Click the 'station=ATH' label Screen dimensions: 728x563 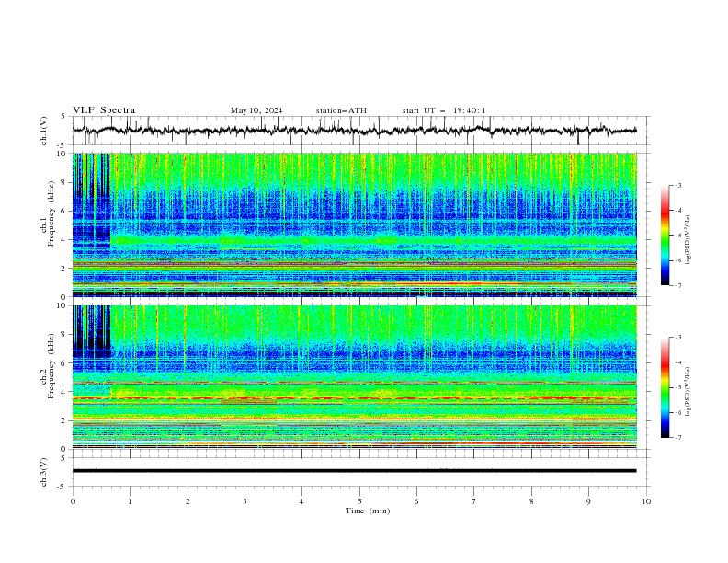(x=341, y=110)
